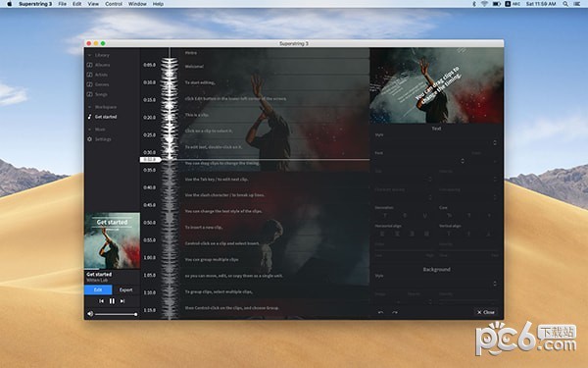Mute audio via speaker icon
The image size is (588, 368).
click(90, 314)
